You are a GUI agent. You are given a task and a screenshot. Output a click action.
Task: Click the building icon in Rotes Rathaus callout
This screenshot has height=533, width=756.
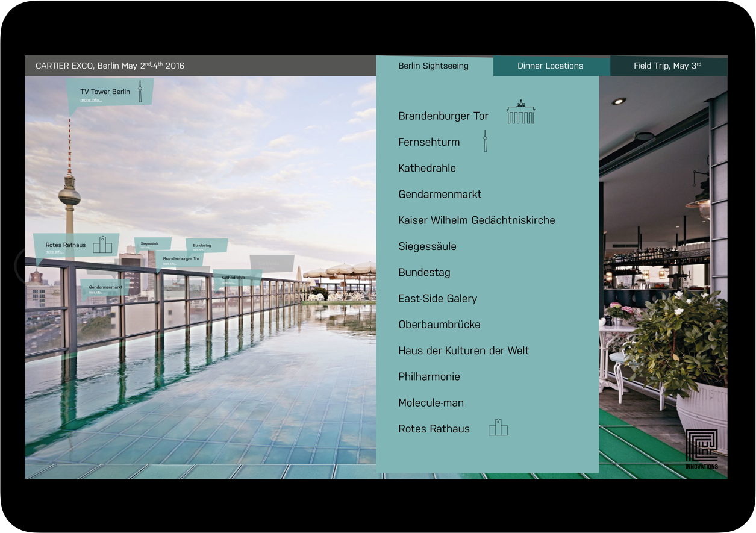[x=102, y=245]
